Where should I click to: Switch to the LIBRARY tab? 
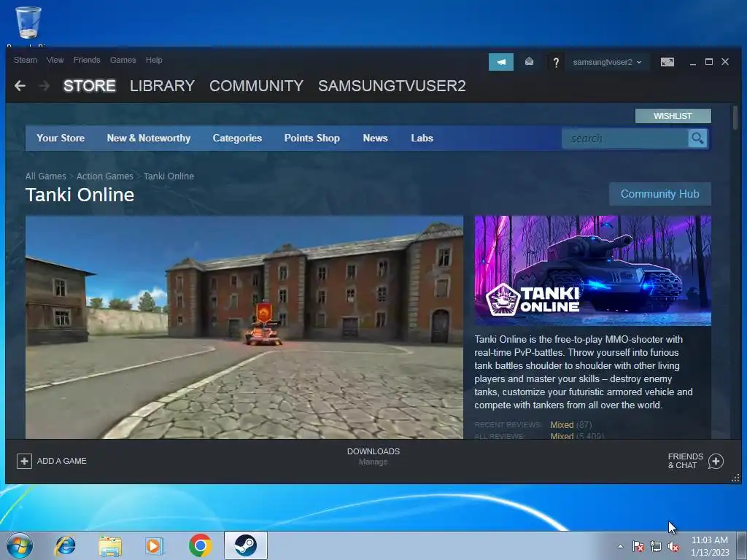point(163,86)
